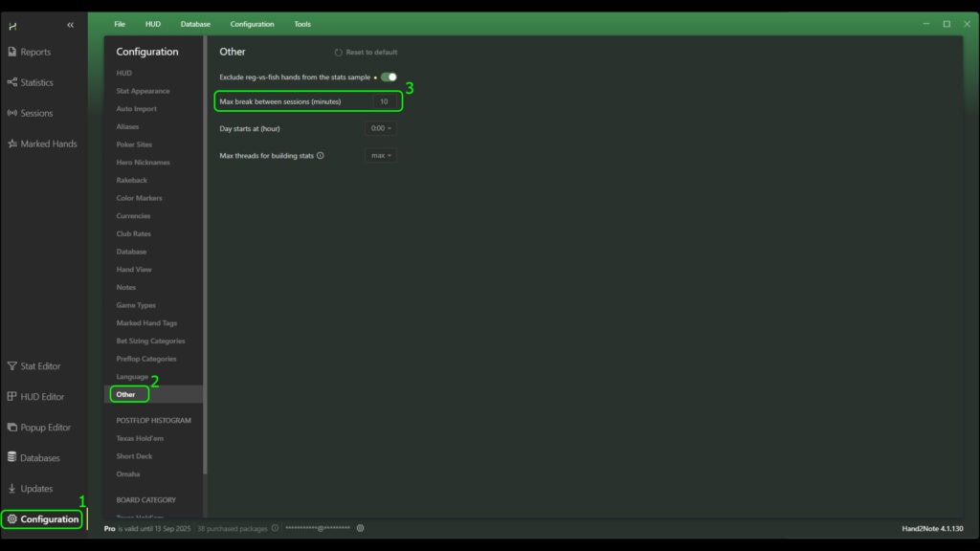Select Auto Import in configuration list
The width and height of the screenshot is (980, 551).
click(x=136, y=109)
